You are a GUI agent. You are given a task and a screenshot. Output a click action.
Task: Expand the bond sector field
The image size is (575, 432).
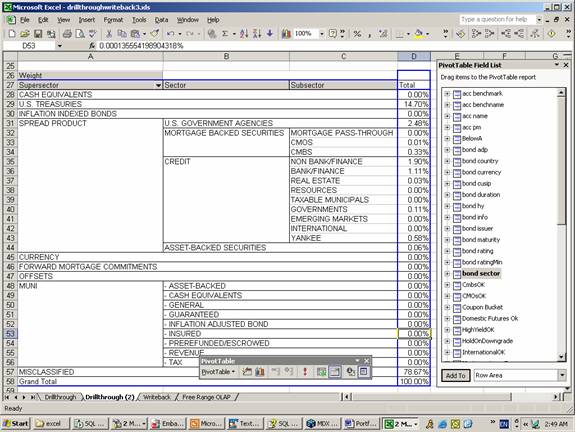coord(447,274)
